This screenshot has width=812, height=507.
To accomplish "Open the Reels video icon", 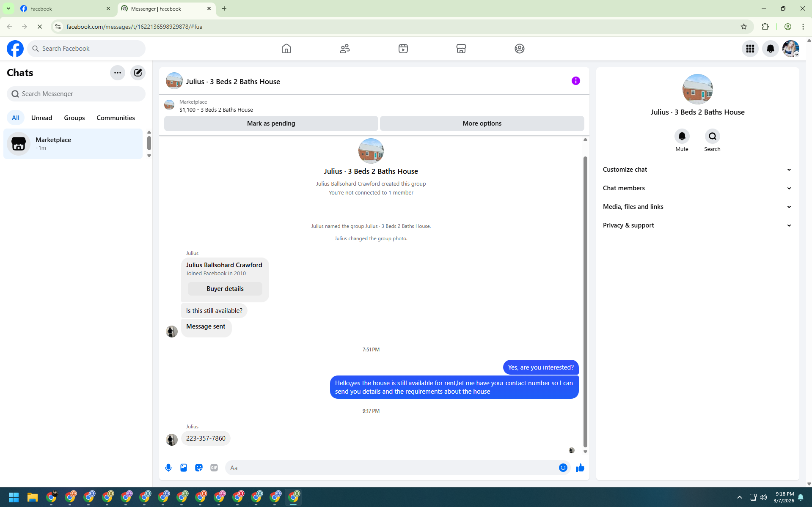I will point(403,49).
